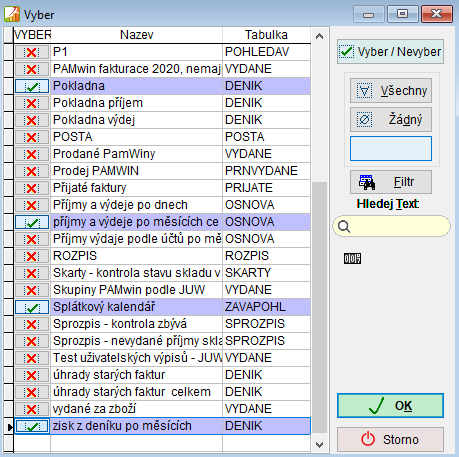The height and width of the screenshot is (457, 459).
Task: Click the vertical scrollbar thumb of the list
Action: click(x=319, y=307)
